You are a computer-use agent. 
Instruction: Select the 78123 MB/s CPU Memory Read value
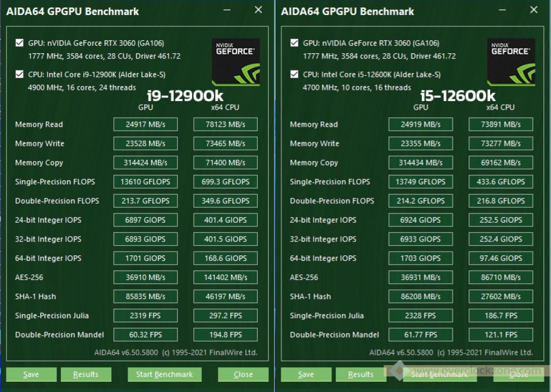[225, 124]
